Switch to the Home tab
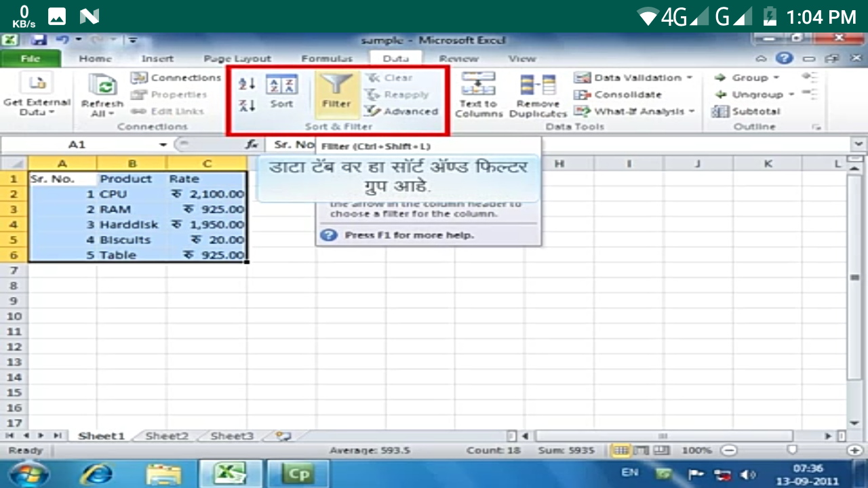The image size is (868, 488). 95,59
